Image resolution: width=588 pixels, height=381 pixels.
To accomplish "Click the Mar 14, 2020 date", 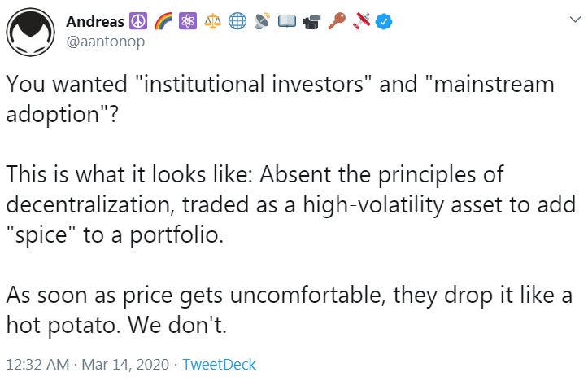I will coord(125,365).
